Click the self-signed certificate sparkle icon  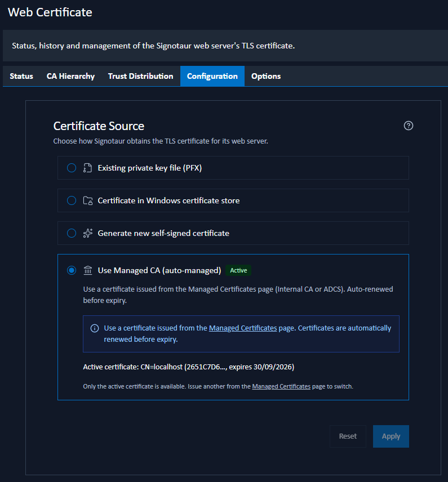[88, 233]
